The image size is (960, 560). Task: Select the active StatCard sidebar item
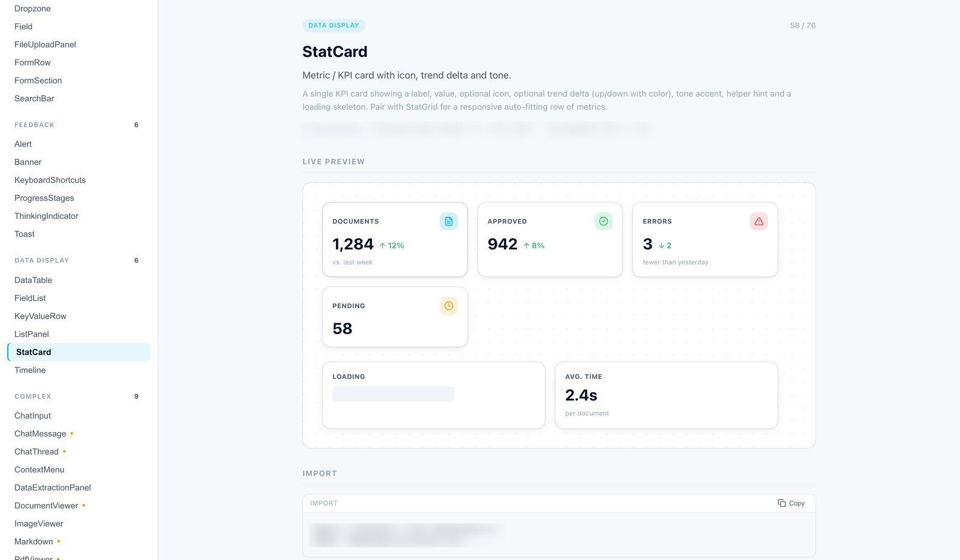pos(79,352)
